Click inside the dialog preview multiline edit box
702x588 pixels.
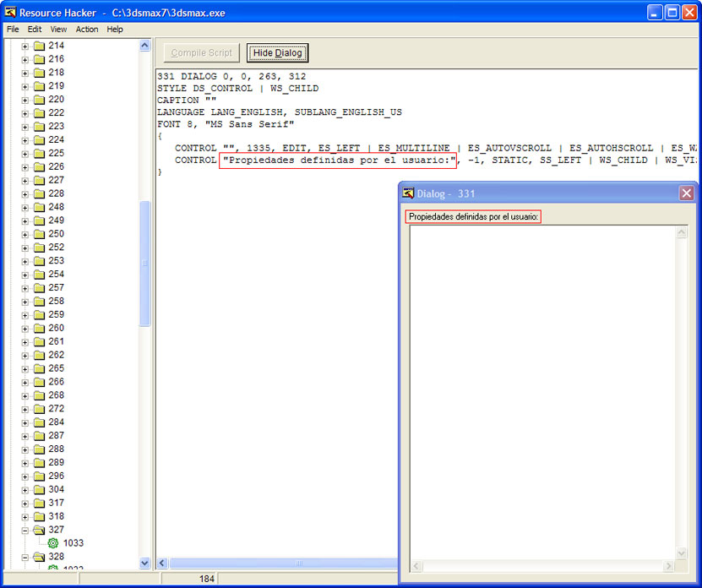pyautogui.click(x=542, y=393)
